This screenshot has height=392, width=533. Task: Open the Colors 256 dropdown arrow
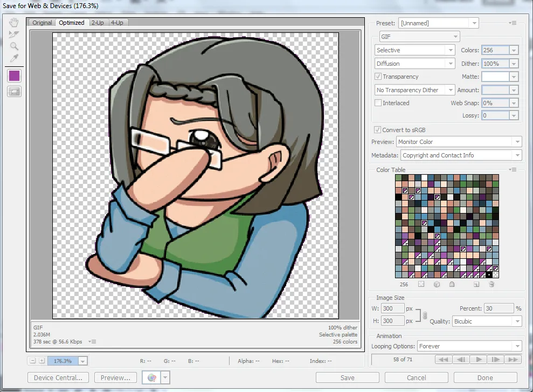pos(514,50)
